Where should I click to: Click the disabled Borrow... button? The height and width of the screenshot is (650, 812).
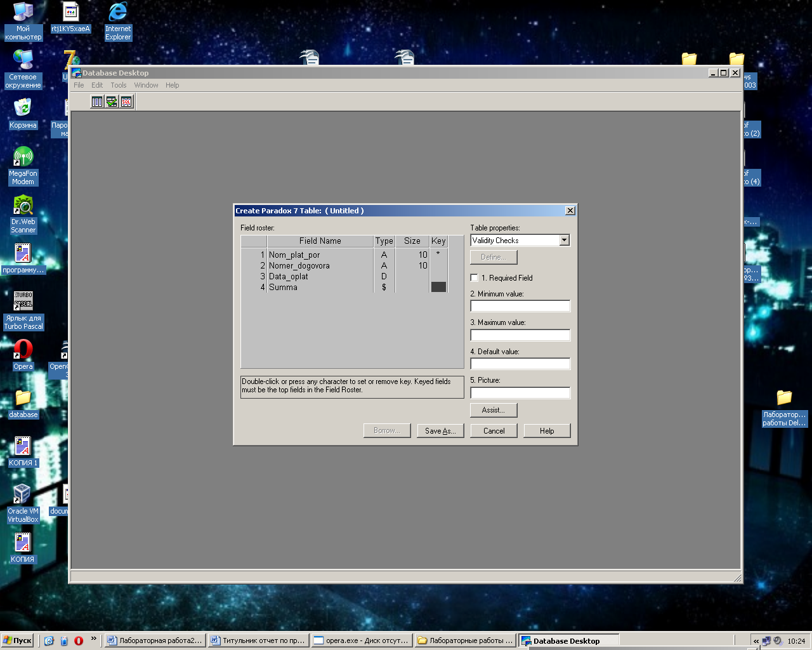pyautogui.click(x=387, y=430)
